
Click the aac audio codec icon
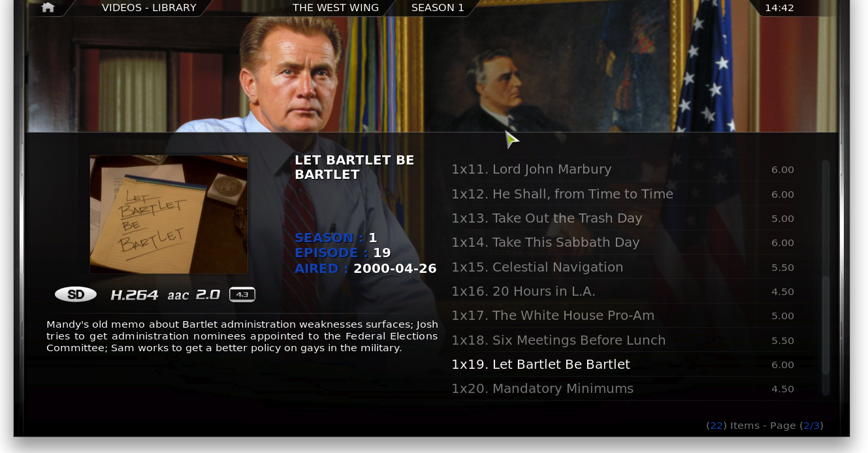pyautogui.click(x=178, y=295)
